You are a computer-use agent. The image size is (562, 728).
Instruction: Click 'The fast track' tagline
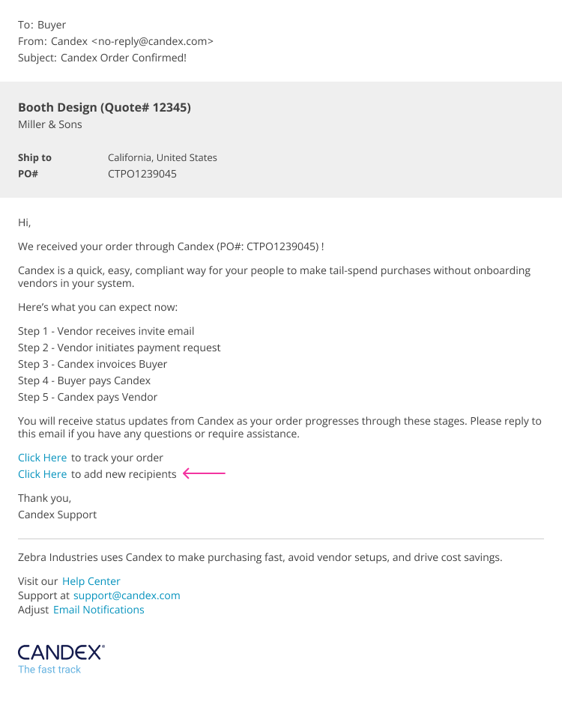click(49, 670)
